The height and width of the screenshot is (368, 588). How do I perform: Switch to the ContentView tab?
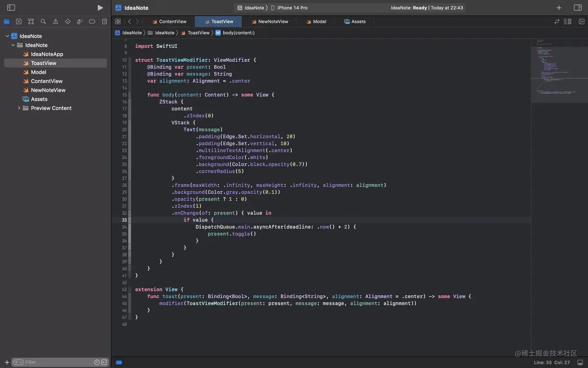169,21
